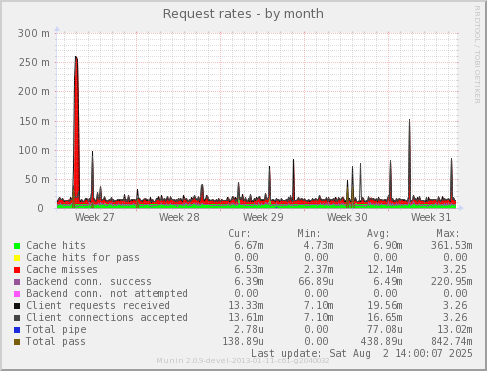Click Client requests received average 19.56m
The width and height of the screenshot is (487, 371).
[x=385, y=306]
